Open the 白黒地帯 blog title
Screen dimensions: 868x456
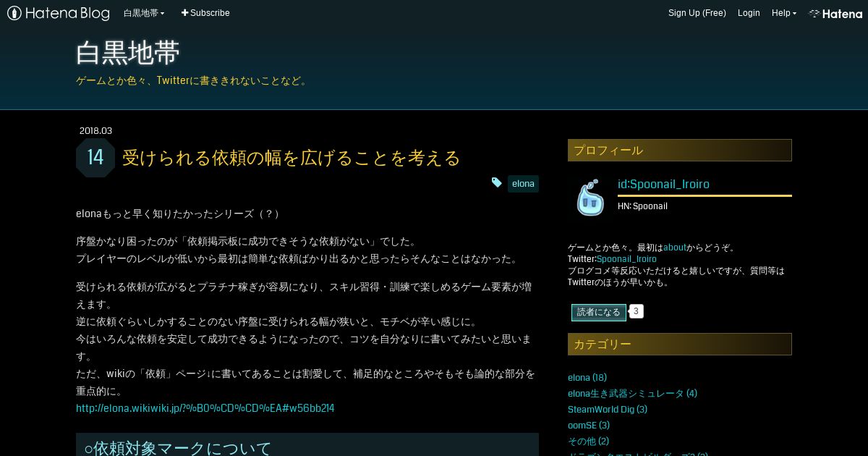tap(128, 54)
